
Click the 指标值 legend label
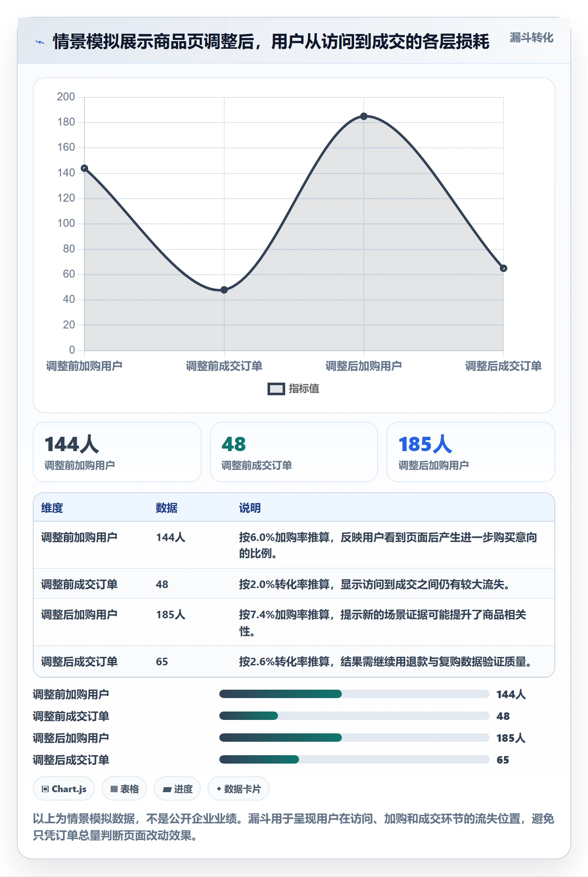[304, 389]
